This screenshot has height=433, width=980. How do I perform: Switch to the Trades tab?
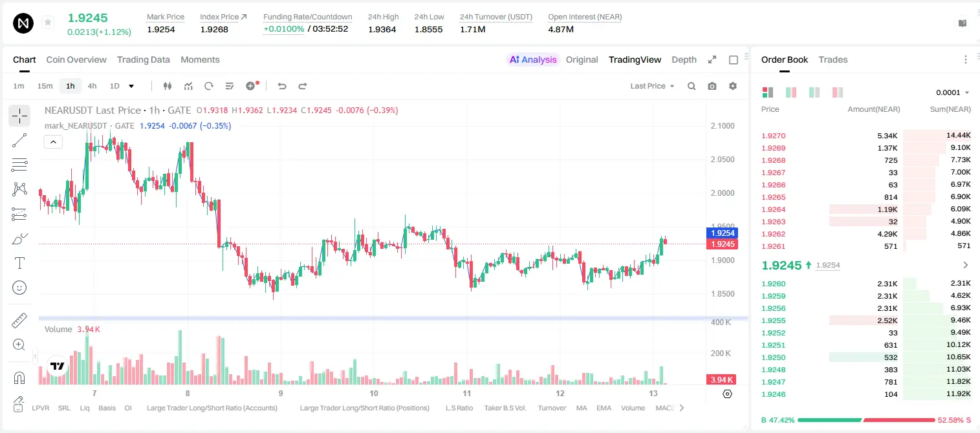[833, 59]
